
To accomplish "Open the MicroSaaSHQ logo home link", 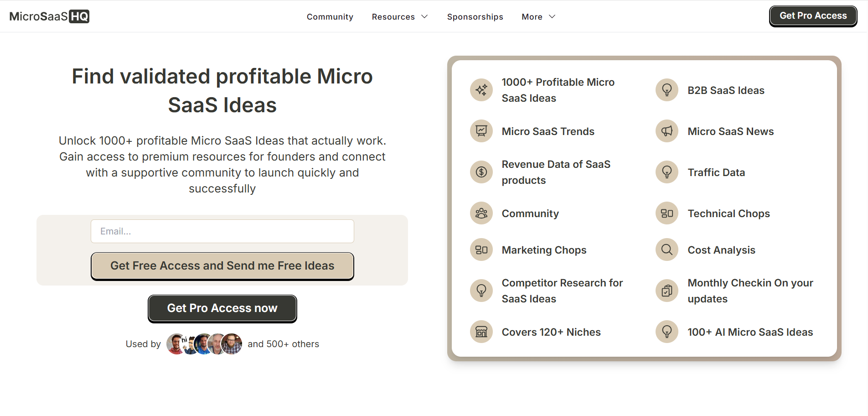I will 49,16.
